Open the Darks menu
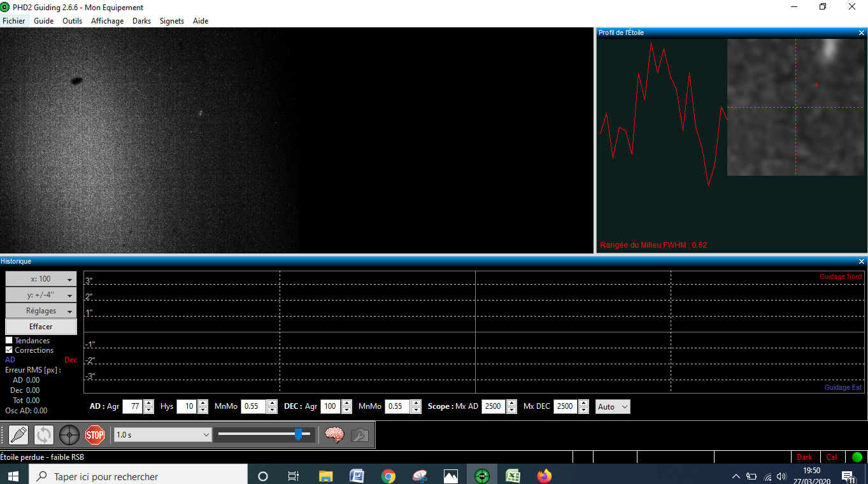 coord(142,21)
